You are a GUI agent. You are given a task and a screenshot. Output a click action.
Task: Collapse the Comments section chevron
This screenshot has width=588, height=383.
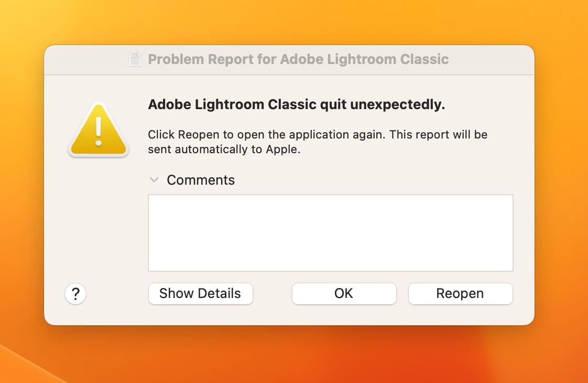click(154, 180)
